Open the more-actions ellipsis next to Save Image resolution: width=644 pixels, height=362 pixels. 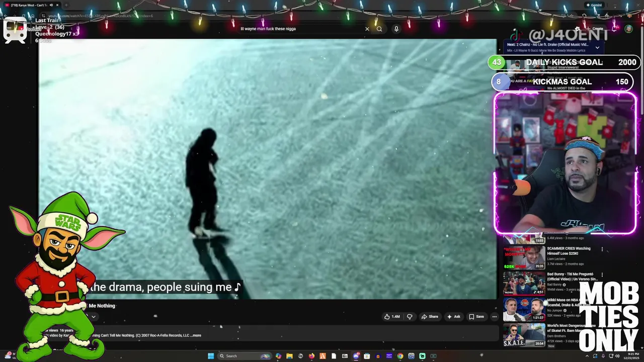pyautogui.click(x=495, y=317)
